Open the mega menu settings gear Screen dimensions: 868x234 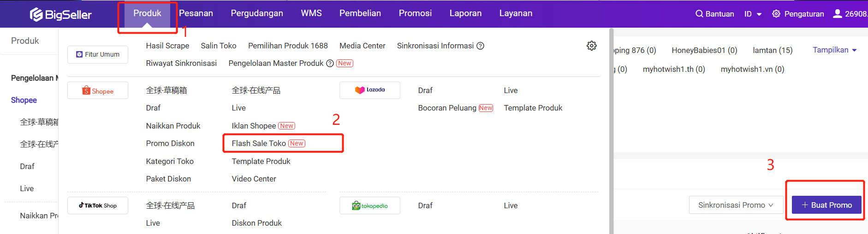coord(592,46)
